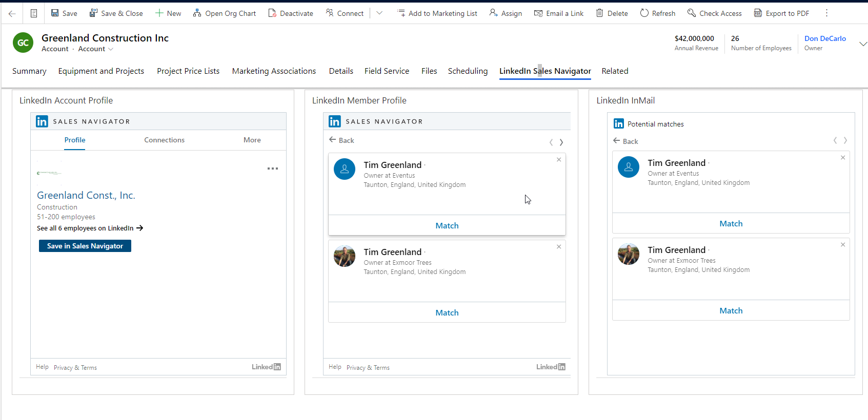
Task: Open the Details tab
Action: pyautogui.click(x=341, y=71)
